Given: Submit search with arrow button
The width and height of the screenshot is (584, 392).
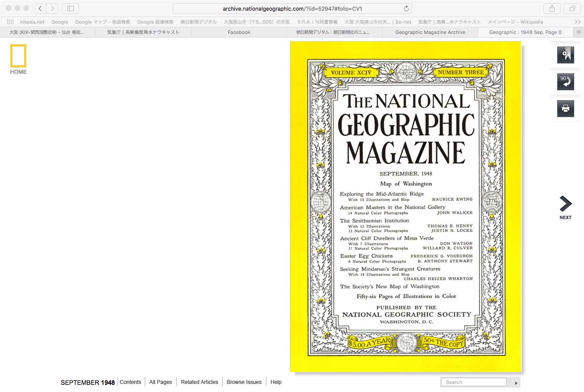Looking at the screenshot, I should pyautogui.click(x=516, y=383).
